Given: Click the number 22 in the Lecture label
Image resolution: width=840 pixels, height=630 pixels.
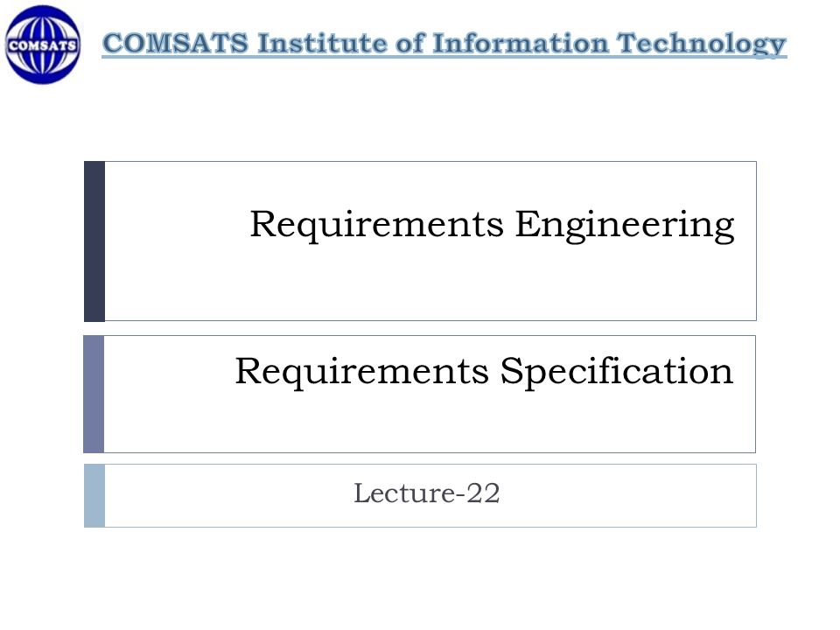Looking at the screenshot, I should click(483, 493).
